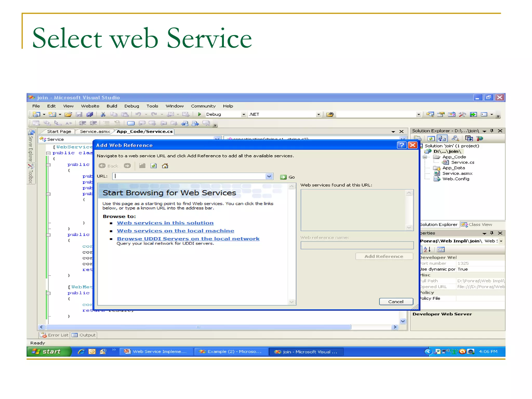
Task: Click Web services on the local machine
Action: pyautogui.click(x=175, y=231)
